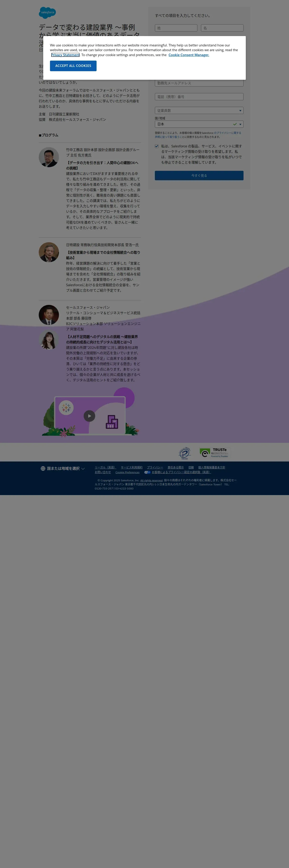The width and height of the screenshot is (289, 868).
Task: Click the 協賛 株式会社セールスフォース・ジャパン text
Action: (72, 120)
